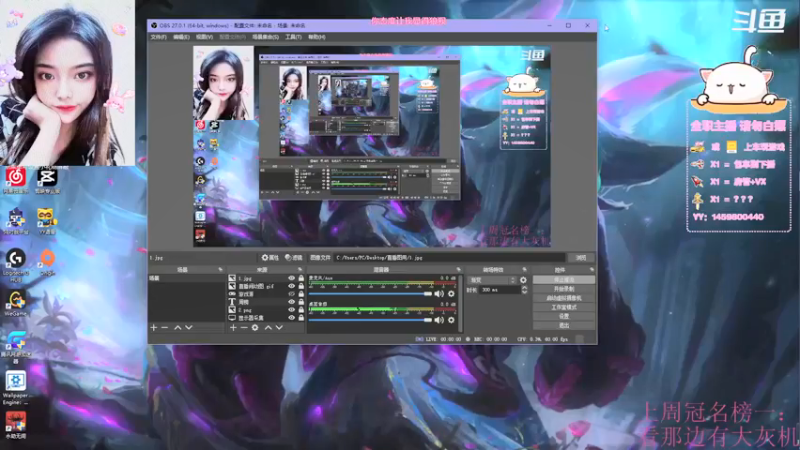Screen dimensions: 800x450
Task: Open the WeGame desktop shortcut
Action: pyautogui.click(x=16, y=304)
